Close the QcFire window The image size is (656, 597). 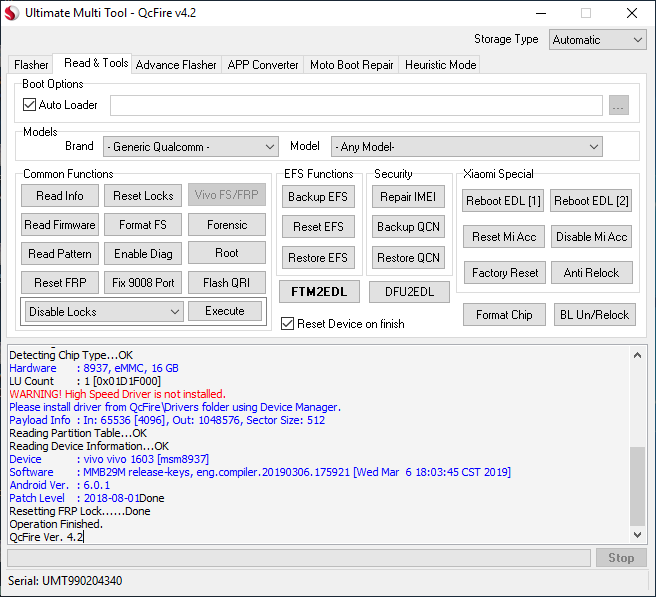[x=632, y=13]
